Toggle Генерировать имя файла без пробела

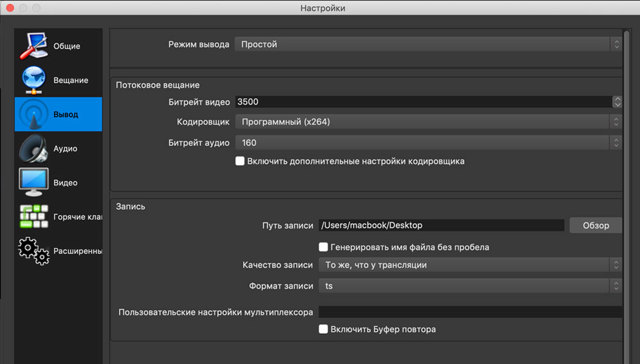pos(323,247)
